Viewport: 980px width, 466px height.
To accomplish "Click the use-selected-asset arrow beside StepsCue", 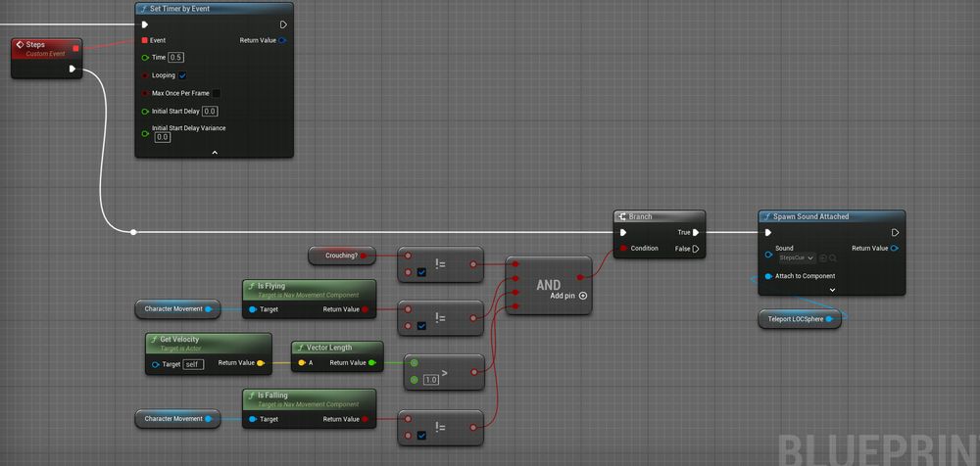I will pyautogui.click(x=823, y=258).
